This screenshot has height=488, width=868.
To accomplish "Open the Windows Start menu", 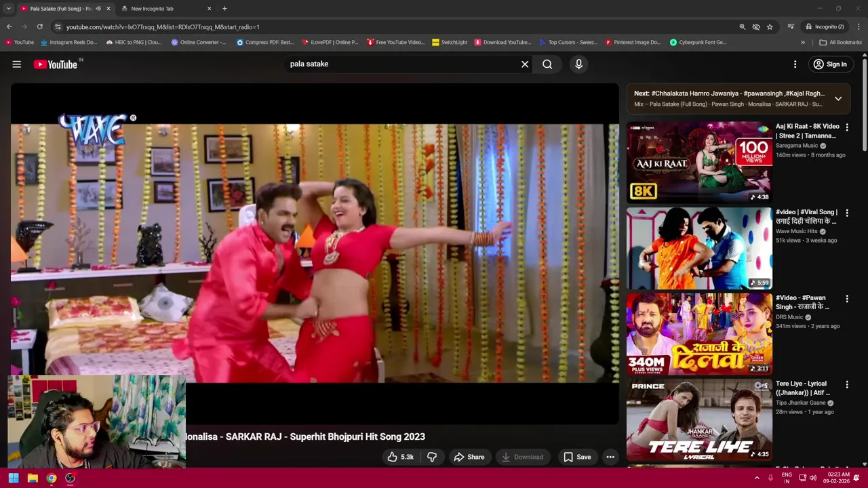I will 14,478.
